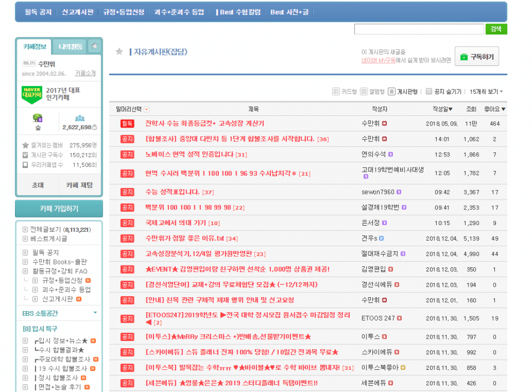Click the green 검색 search button
Viewport: 532px width, 392px height.
point(496,29)
